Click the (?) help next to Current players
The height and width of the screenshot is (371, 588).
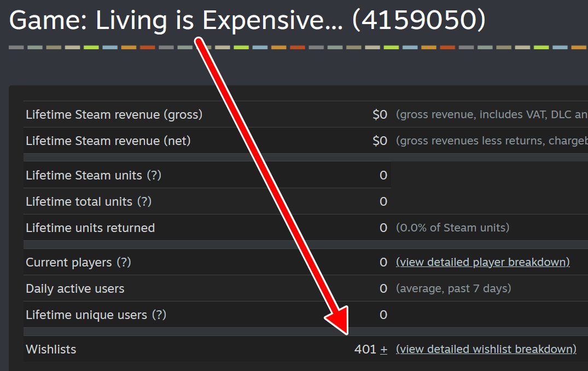coord(124,262)
